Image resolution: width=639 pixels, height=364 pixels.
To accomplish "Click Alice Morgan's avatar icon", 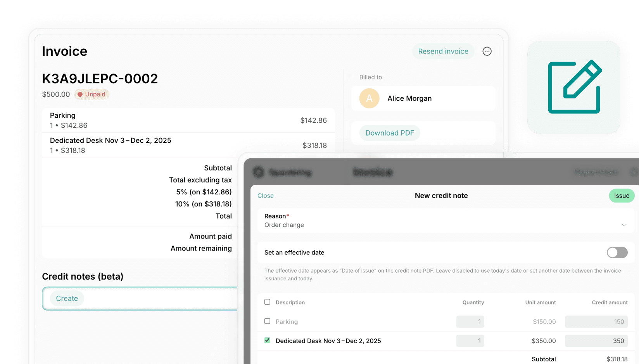I will [x=369, y=98].
